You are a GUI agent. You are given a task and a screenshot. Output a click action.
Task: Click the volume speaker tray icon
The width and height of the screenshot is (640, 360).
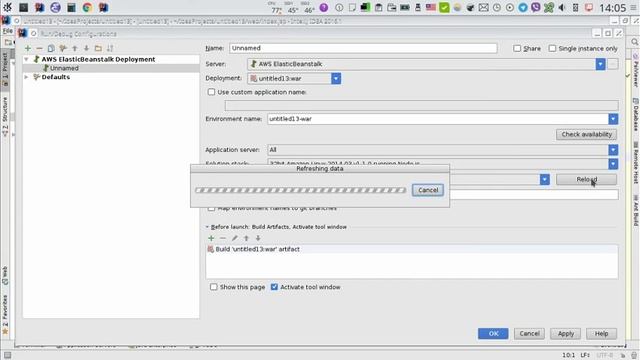[562, 7]
